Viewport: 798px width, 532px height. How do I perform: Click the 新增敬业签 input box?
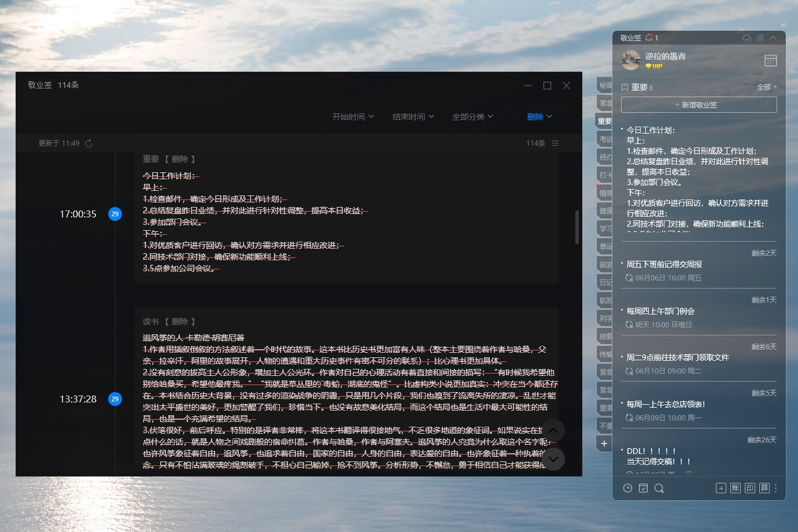699,105
